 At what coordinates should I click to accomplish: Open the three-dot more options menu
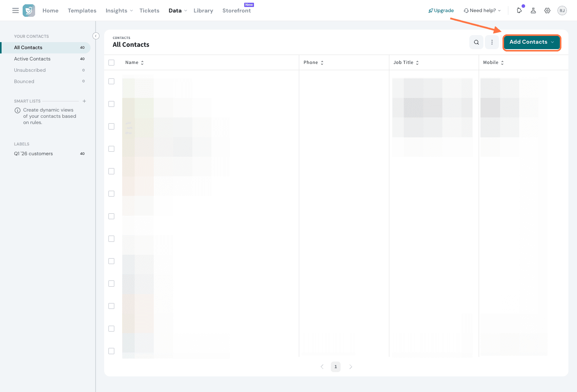point(492,42)
